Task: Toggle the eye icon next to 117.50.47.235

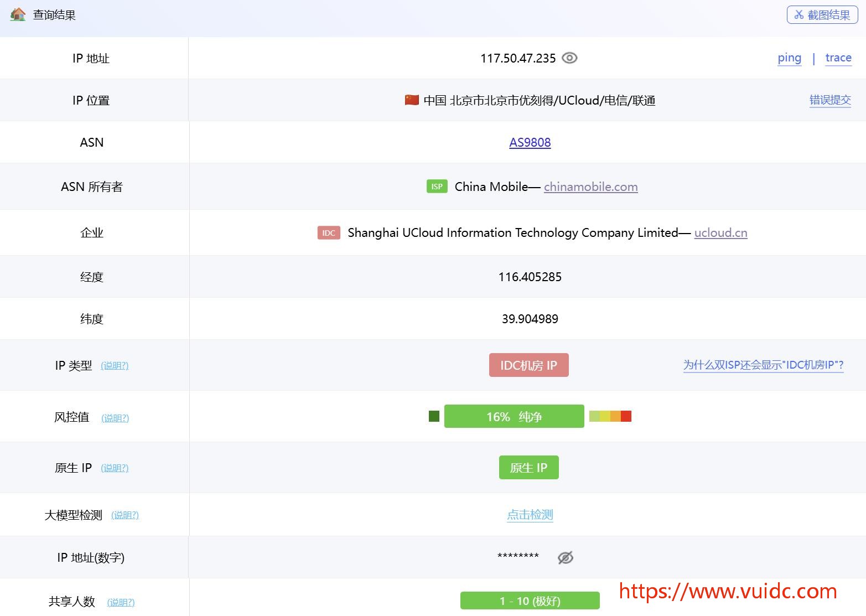Action: pyautogui.click(x=569, y=58)
